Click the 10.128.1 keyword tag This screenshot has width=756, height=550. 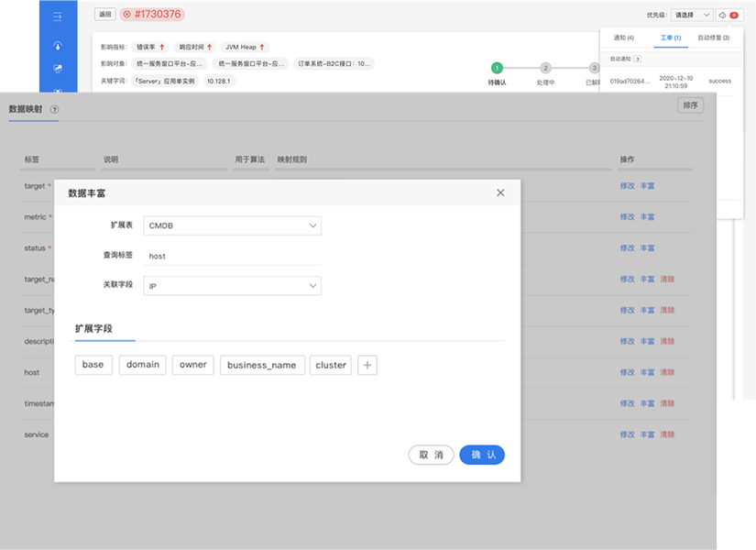click(219, 81)
